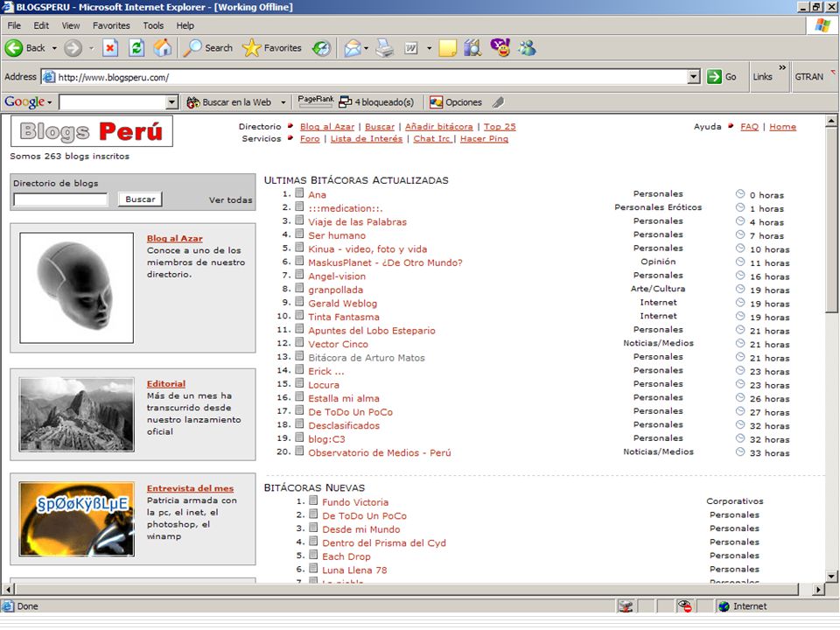The width and height of the screenshot is (840, 630).
Task: Expand the Mail icon dropdown arrow
Action: tap(367, 48)
